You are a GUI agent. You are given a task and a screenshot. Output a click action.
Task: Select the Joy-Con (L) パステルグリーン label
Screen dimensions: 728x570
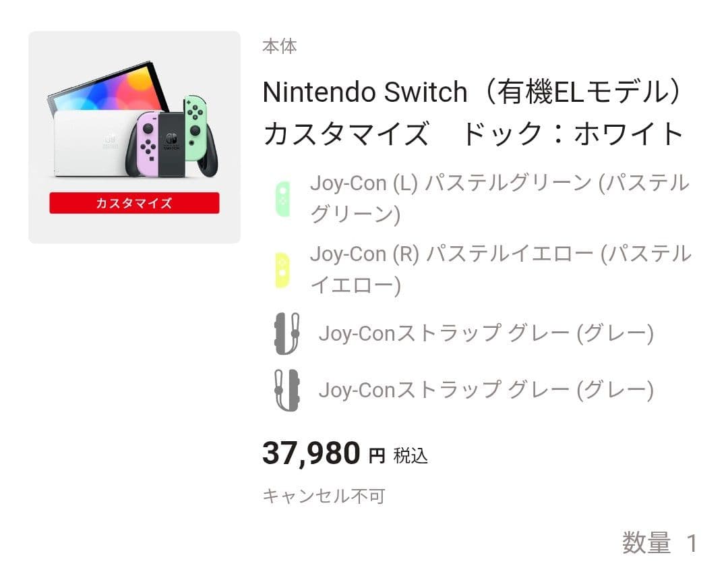[x=499, y=198]
